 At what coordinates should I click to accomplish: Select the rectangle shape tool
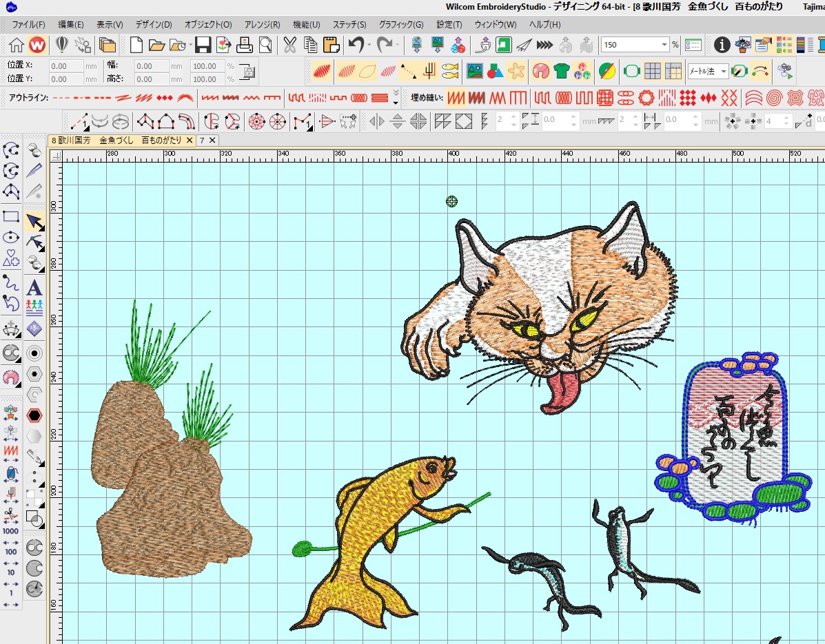coord(11,216)
